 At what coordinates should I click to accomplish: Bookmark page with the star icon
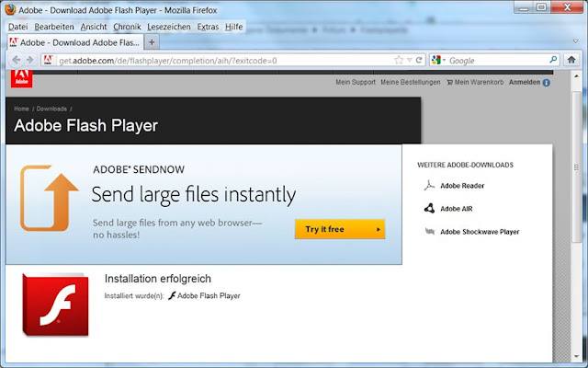click(x=399, y=60)
